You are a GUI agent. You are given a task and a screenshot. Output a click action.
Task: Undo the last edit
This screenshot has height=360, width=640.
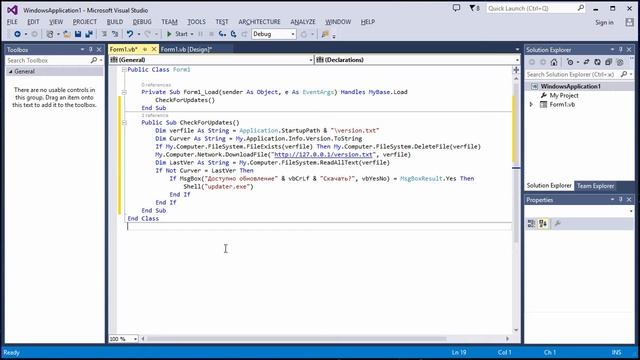(130, 34)
